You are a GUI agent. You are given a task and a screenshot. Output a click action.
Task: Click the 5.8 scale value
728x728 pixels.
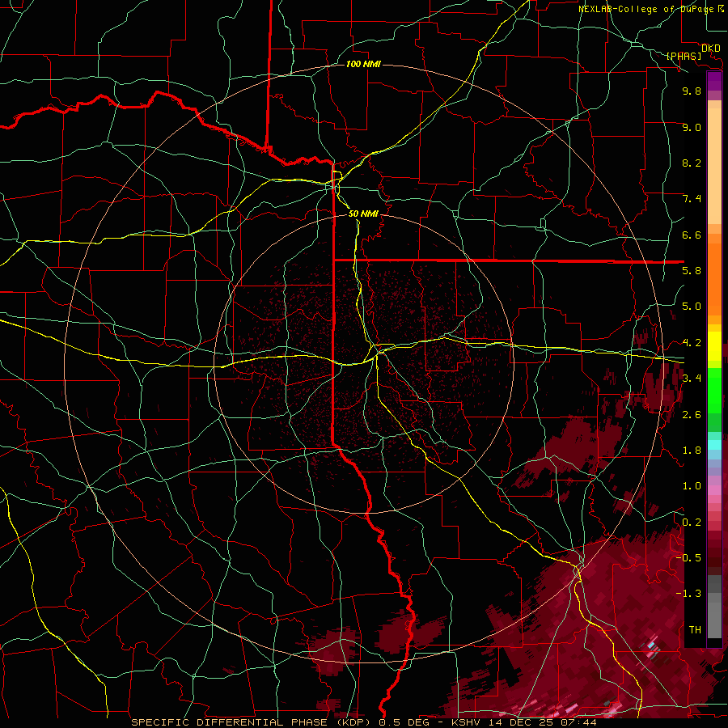click(x=692, y=271)
